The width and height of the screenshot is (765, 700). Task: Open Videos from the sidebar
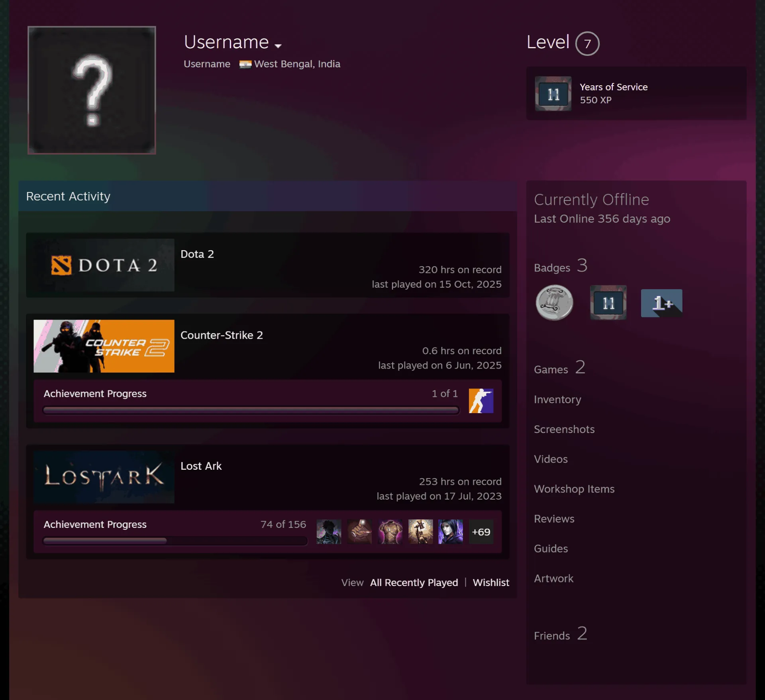point(551,459)
